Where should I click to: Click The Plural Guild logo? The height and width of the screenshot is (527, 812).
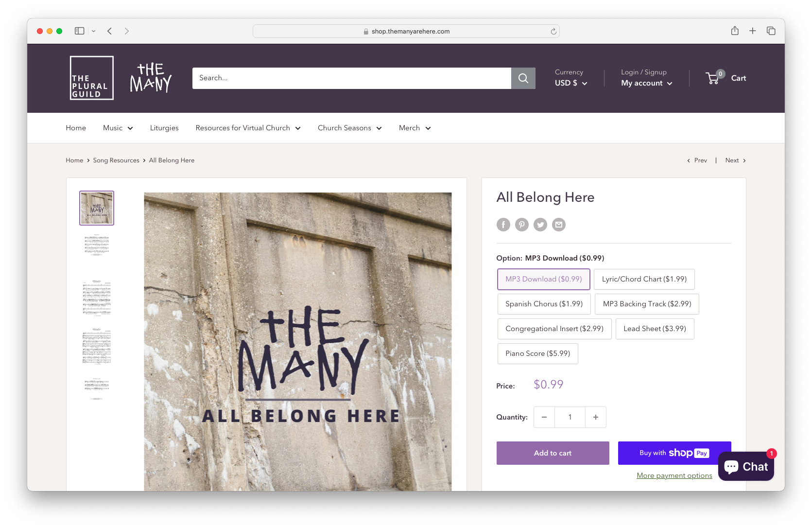(92, 78)
